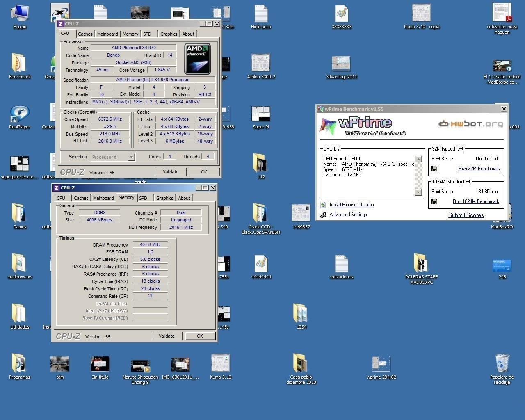Viewport: 525px width, 420px height.
Task: Click the Core Speed value 6372.6 MHz
Action: tap(110, 119)
